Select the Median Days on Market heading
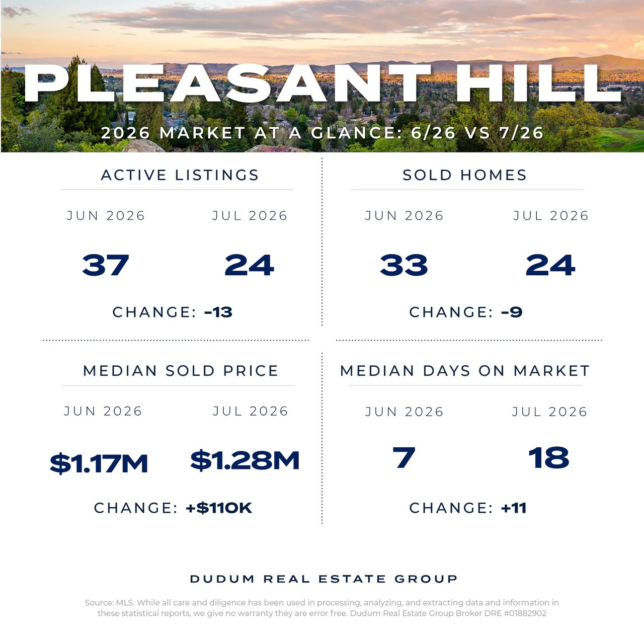The image size is (644, 644). pyautogui.click(x=465, y=371)
